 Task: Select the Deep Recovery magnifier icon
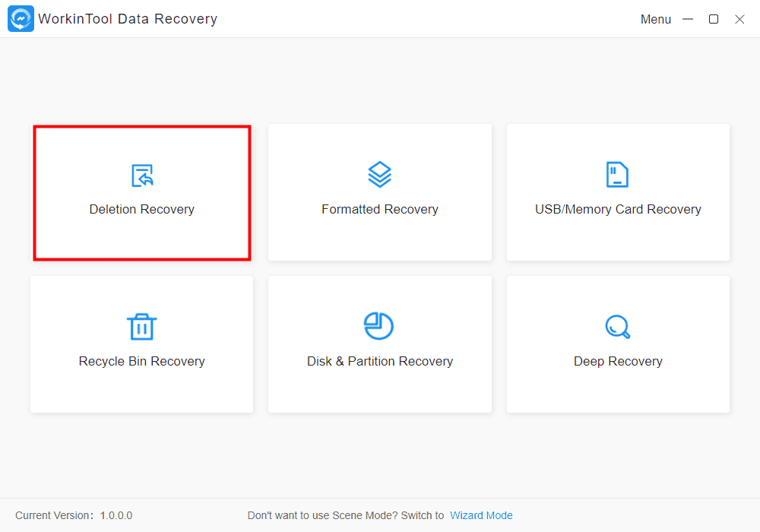[x=618, y=327]
